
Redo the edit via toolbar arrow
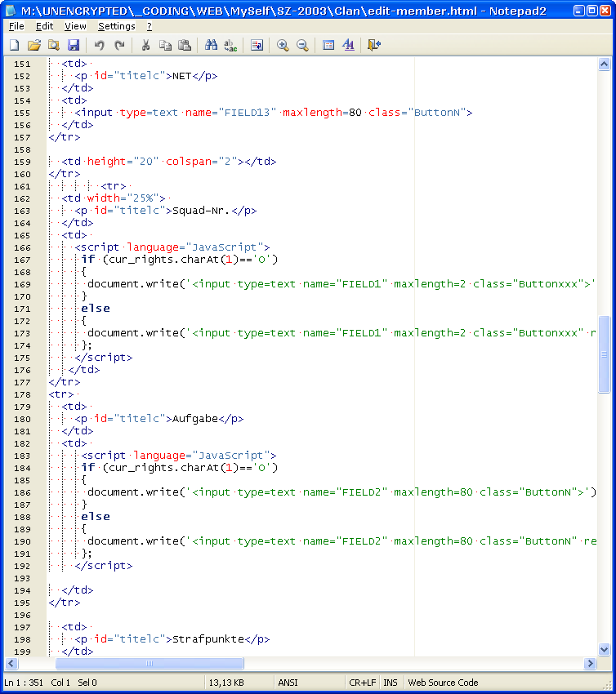point(119,45)
